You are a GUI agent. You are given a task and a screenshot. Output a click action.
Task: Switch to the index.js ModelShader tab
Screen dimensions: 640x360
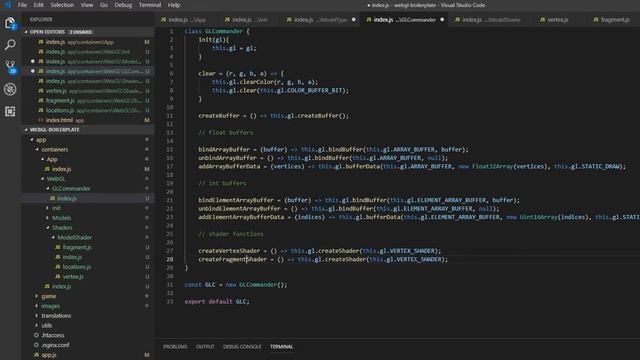491,20
